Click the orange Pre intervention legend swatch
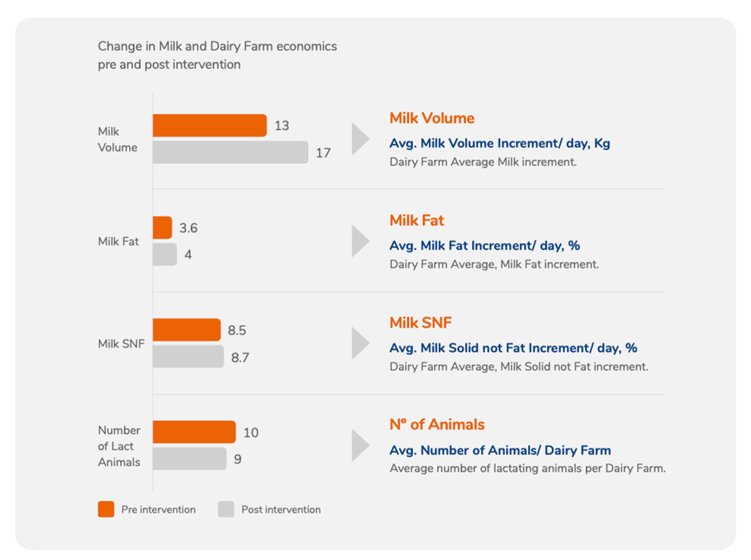 (x=106, y=509)
